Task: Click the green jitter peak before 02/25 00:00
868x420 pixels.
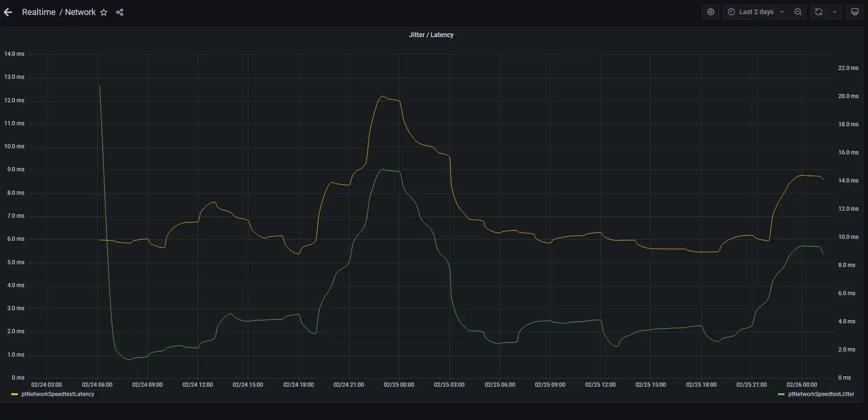Action: click(383, 169)
